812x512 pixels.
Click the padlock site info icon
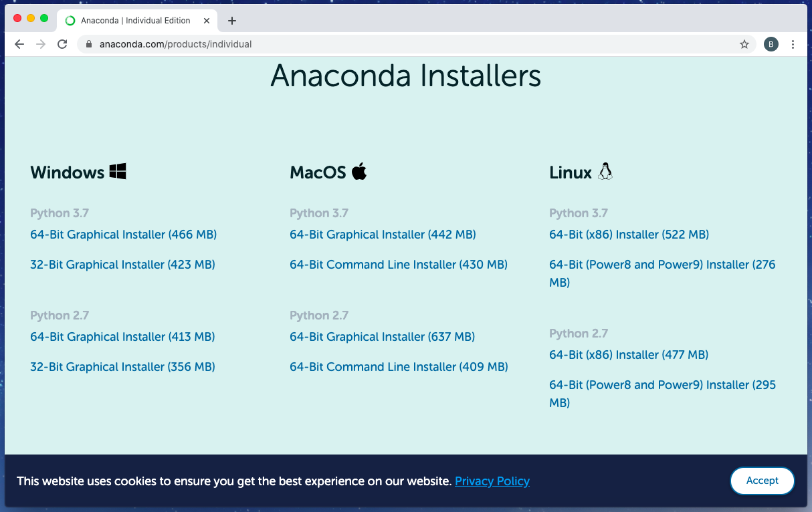tap(88, 45)
